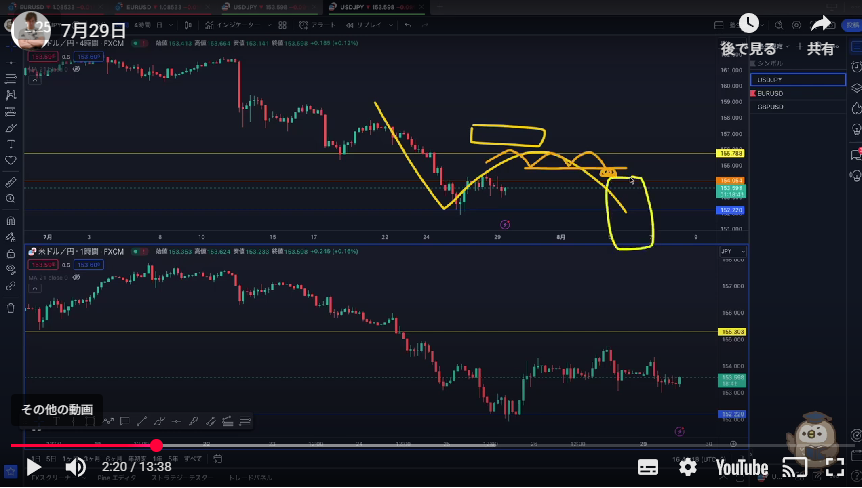Select the magnifier zoom tool in left toolbar
The image size is (862, 488).
coord(11,201)
